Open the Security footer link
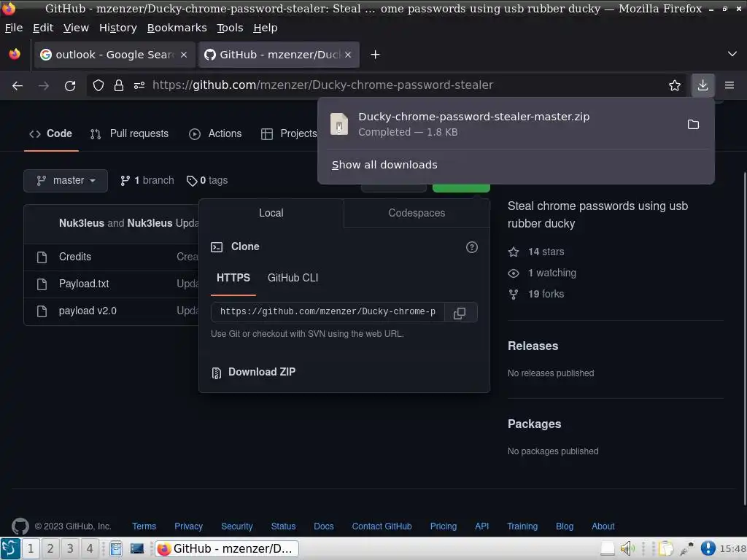Screen dimensions: 747x560 pyautogui.click(x=237, y=526)
